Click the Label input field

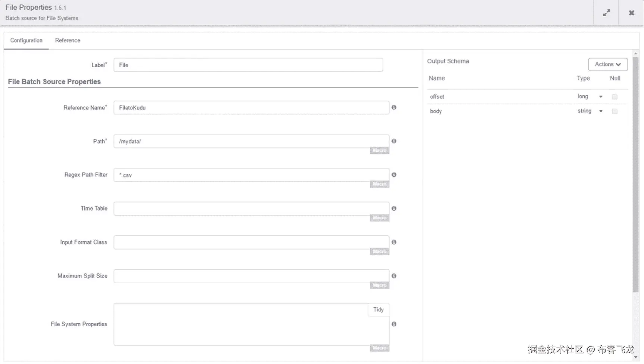pos(248,65)
